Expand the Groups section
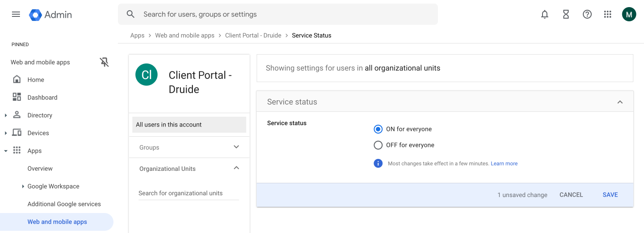 pyautogui.click(x=236, y=147)
